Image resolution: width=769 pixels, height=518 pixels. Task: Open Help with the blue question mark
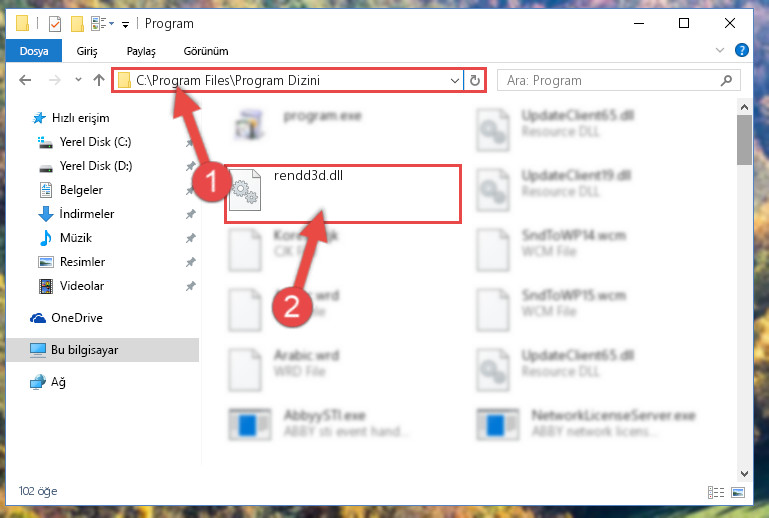pos(742,50)
